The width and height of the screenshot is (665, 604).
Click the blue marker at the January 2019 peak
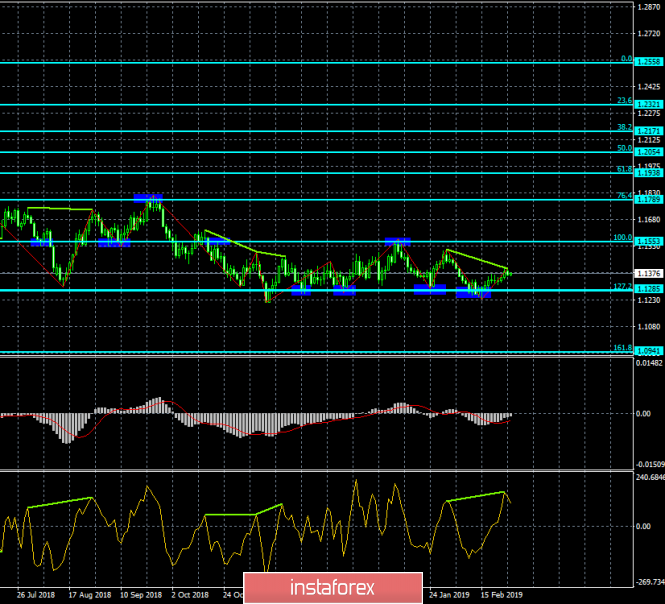point(397,242)
